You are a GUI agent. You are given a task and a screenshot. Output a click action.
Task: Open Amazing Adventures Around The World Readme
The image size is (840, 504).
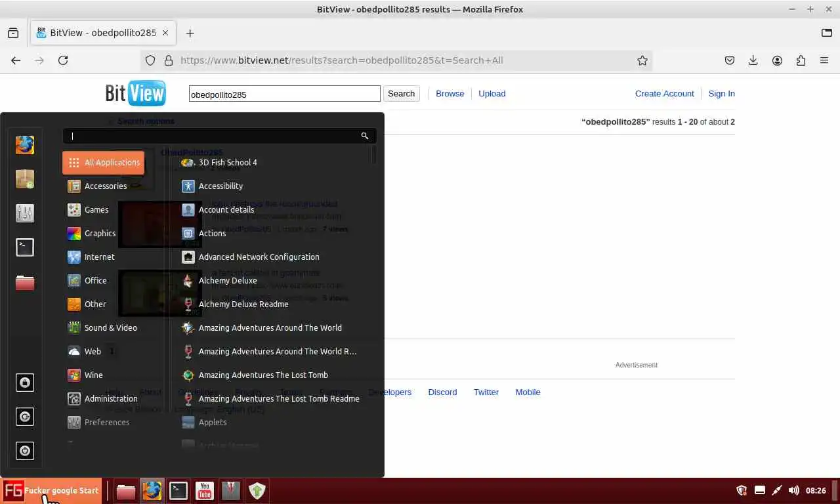(x=272, y=351)
